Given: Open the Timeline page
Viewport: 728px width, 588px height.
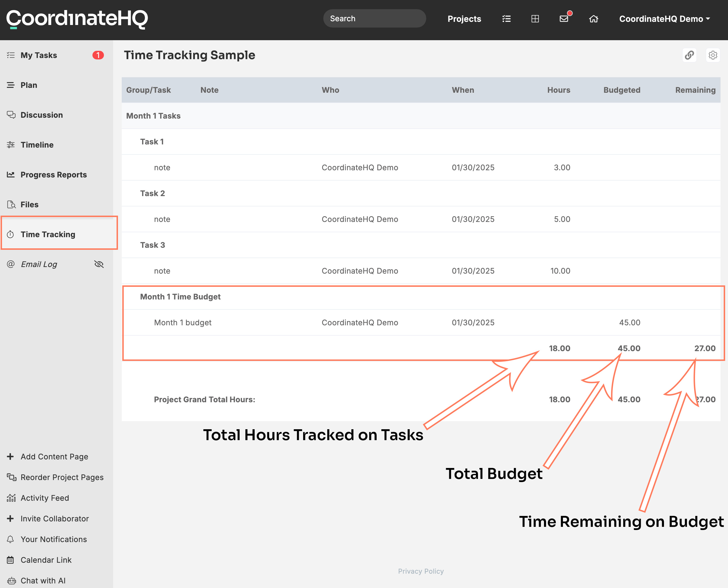Looking at the screenshot, I should pos(37,145).
